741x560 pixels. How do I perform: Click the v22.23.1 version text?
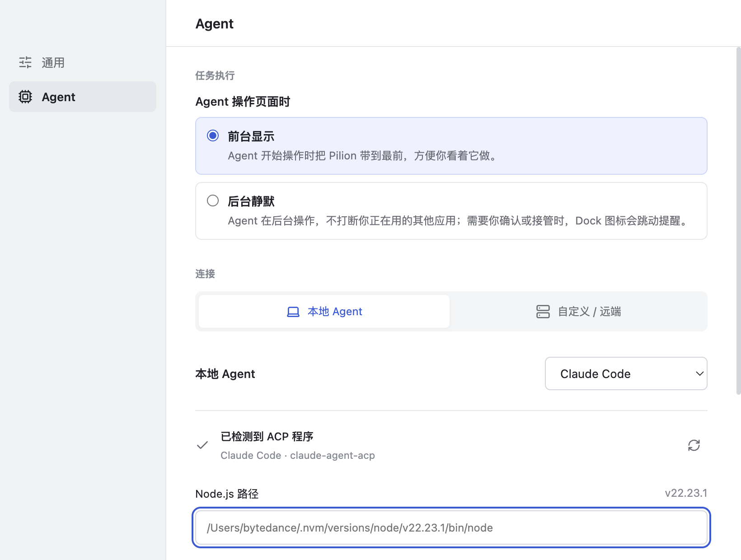point(686,493)
